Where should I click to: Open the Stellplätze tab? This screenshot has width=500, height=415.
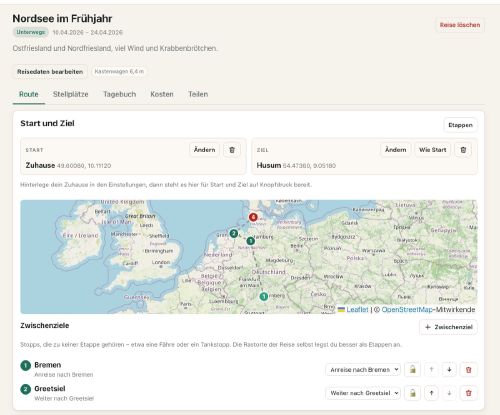[71, 94]
